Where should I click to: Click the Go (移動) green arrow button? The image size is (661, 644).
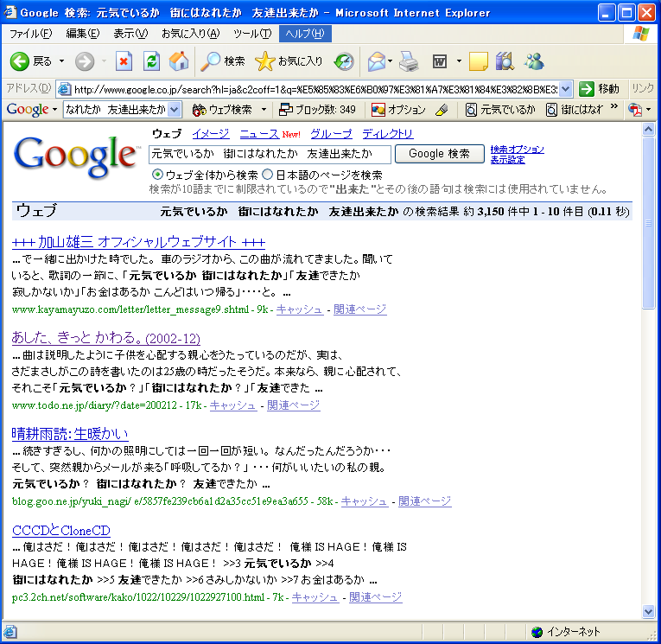click(x=600, y=89)
